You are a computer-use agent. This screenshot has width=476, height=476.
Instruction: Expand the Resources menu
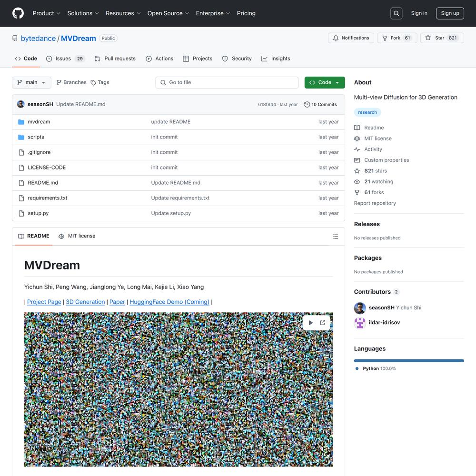(x=123, y=13)
